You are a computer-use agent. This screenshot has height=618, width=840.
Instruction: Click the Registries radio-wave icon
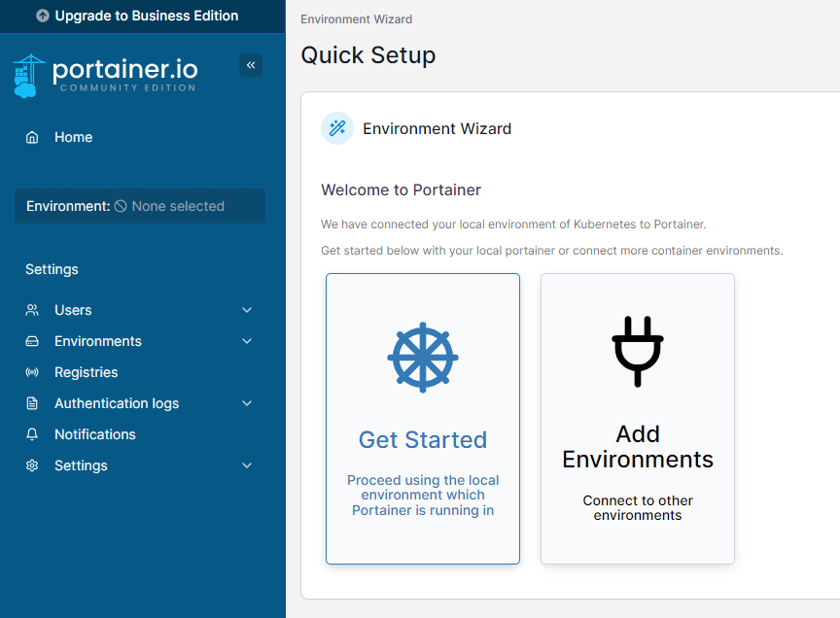pos(32,372)
